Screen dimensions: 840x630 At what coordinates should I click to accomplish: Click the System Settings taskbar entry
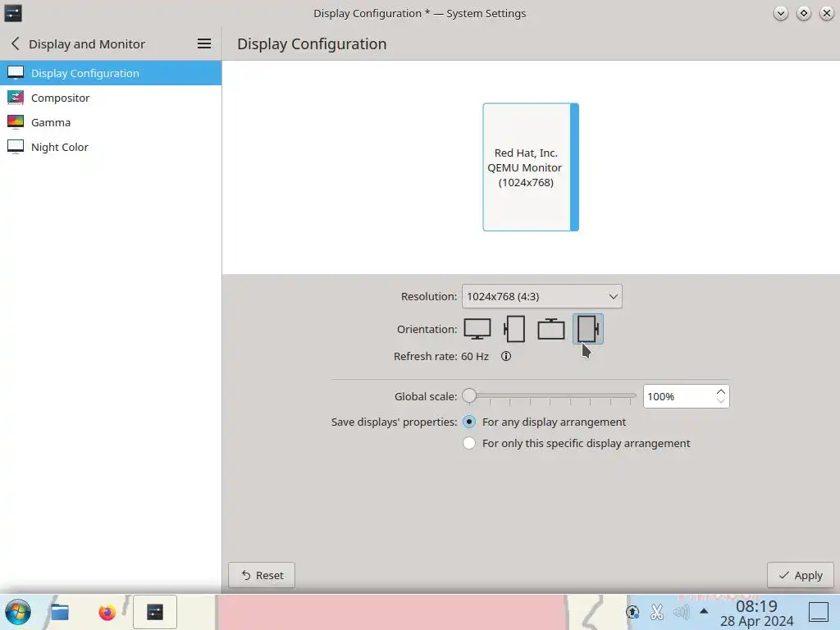(155, 612)
